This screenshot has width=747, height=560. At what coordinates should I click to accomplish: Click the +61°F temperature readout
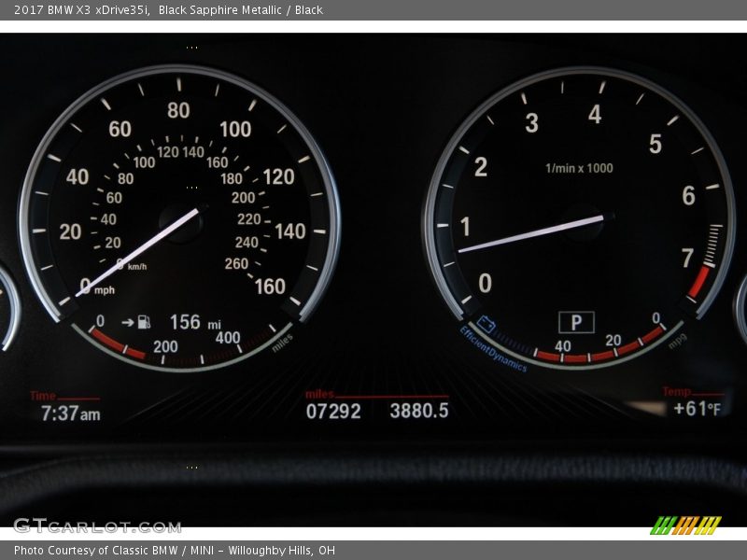[x=697, y=409]
